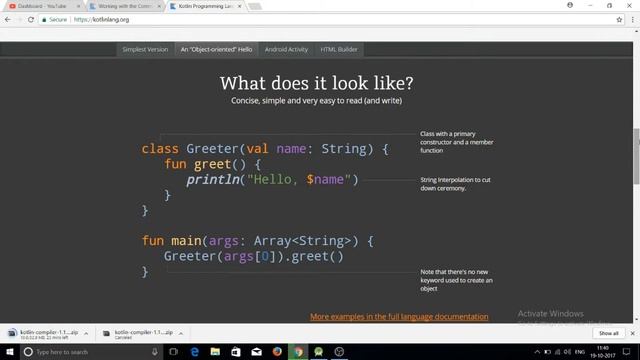The width and height of the screenshot is (640, 360).
Task: Click the scrollbar up arrow
Action: (636, 31)
